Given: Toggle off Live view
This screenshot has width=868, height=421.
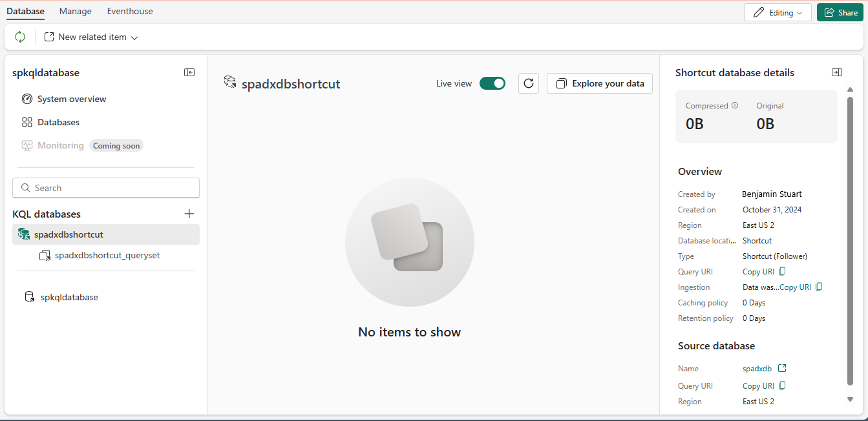Looking at the screenshot, I should tap(492, 83).
